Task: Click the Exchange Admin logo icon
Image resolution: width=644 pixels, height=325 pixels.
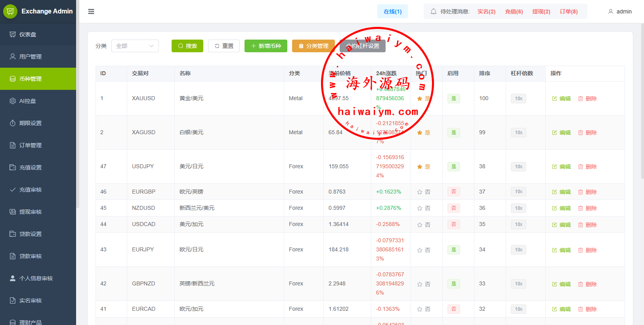Action: pyautogui.click(x=10, y=11)
